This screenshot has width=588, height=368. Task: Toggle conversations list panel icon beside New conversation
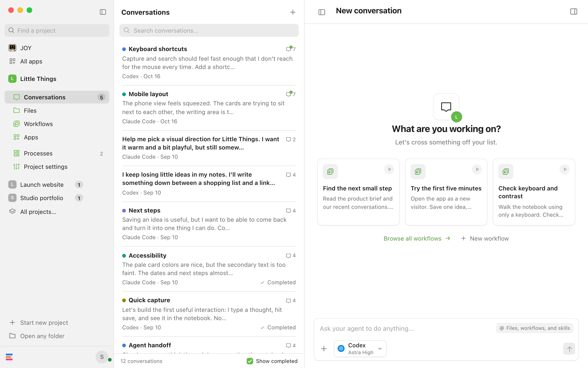[x=322, y=12]
